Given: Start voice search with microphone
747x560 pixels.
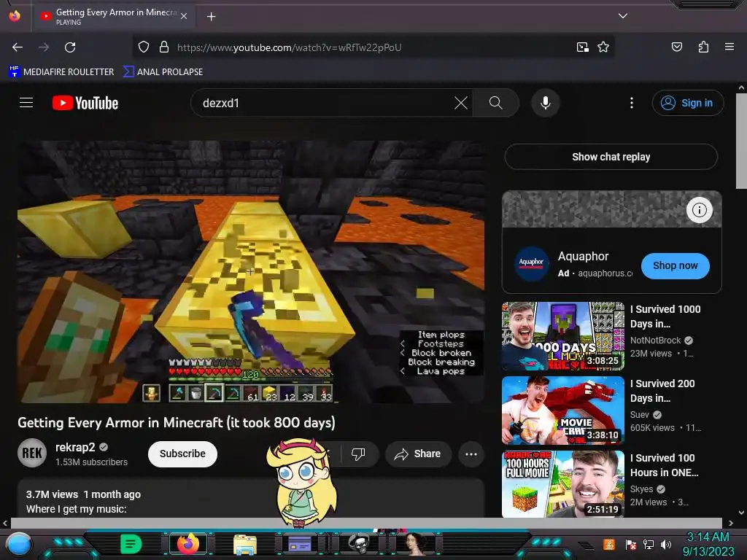Looking at the screenshot, I should point(546,103).
